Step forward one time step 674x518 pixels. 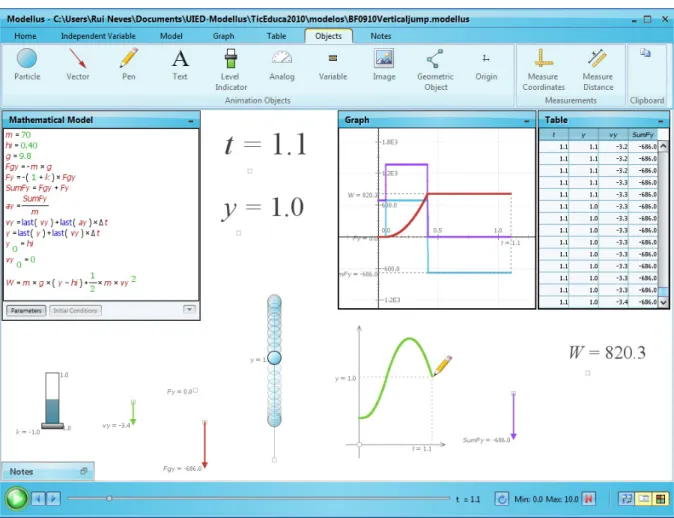53,499
